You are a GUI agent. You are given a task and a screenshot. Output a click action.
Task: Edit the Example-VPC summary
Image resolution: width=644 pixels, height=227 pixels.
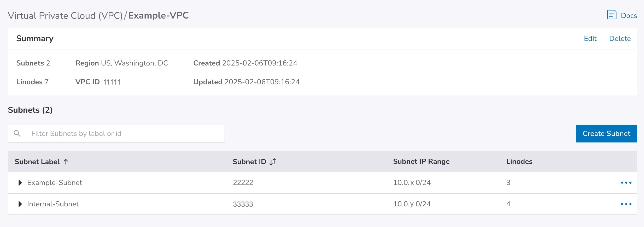click(x=590, y=39)
